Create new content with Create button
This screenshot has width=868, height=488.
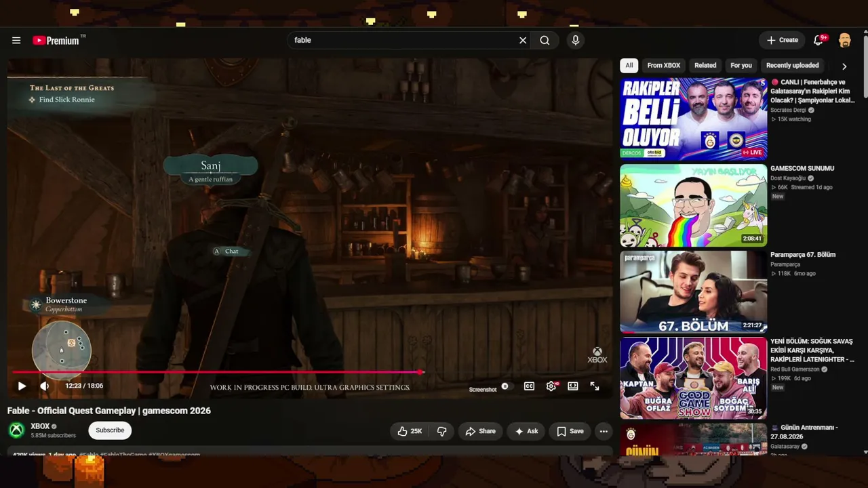(x=783, y=40)
